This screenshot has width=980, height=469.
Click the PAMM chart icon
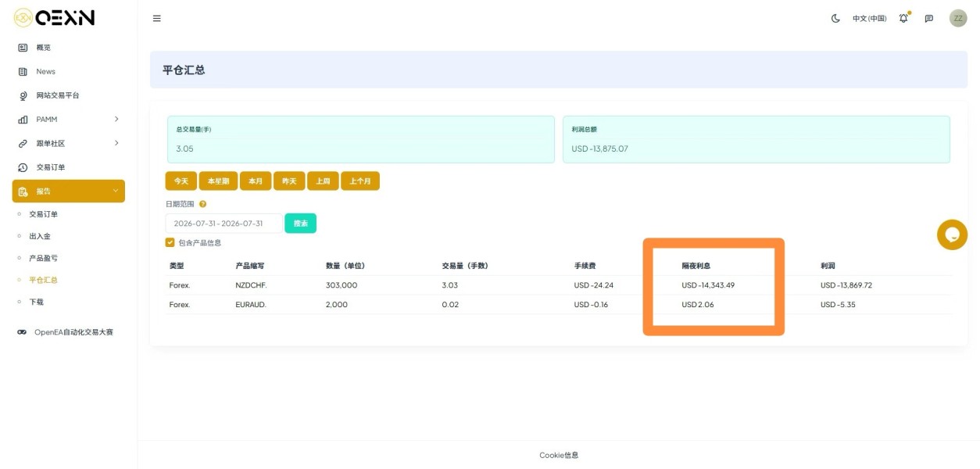[23, 120]
